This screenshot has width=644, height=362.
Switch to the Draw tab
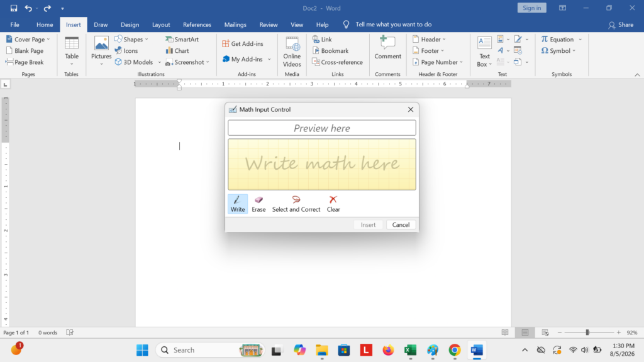101,25
